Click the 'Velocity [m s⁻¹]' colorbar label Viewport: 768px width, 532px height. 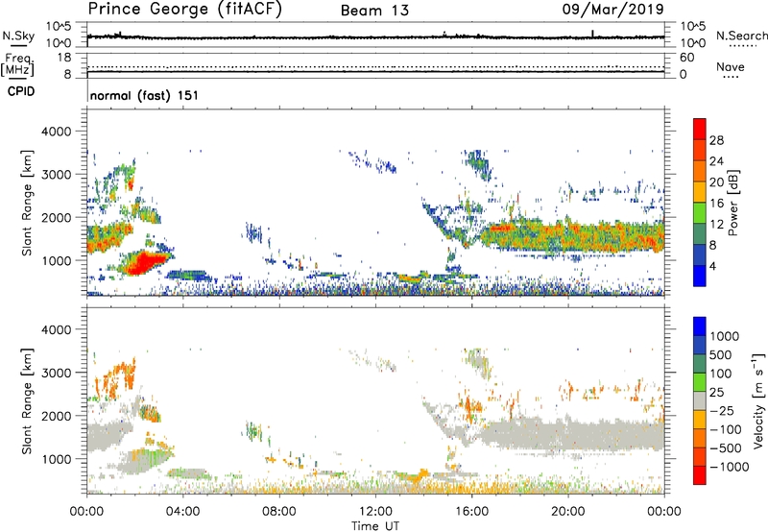coord(758,400)
